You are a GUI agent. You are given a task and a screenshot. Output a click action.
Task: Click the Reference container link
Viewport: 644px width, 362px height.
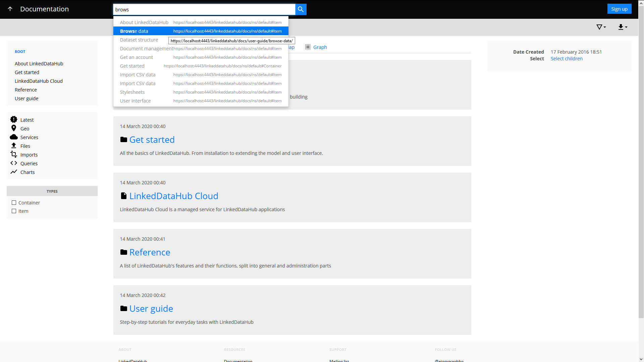pyautogui.click(x=150, y=252)
